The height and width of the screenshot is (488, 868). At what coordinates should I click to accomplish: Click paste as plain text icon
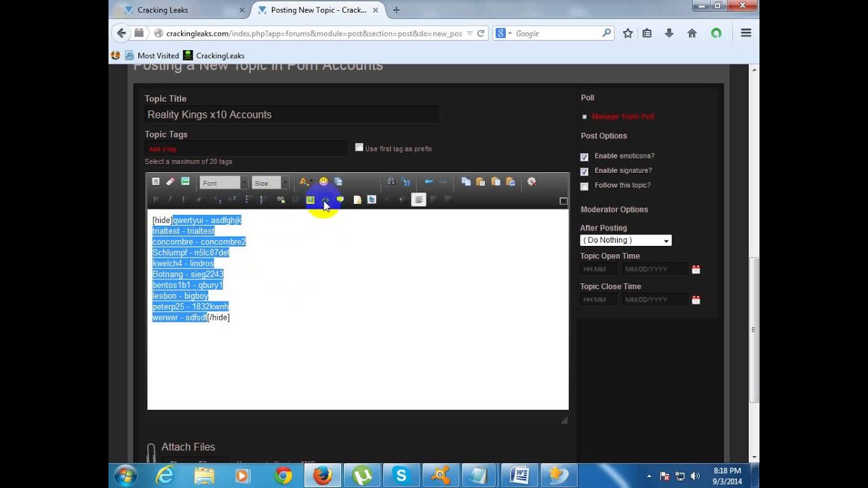496,182
